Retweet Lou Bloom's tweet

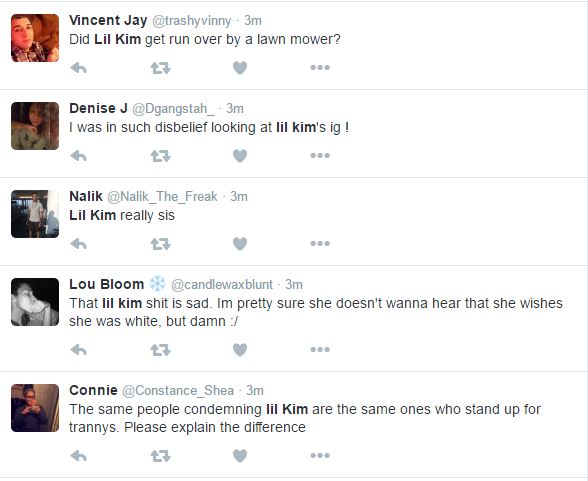click(160, 350)
